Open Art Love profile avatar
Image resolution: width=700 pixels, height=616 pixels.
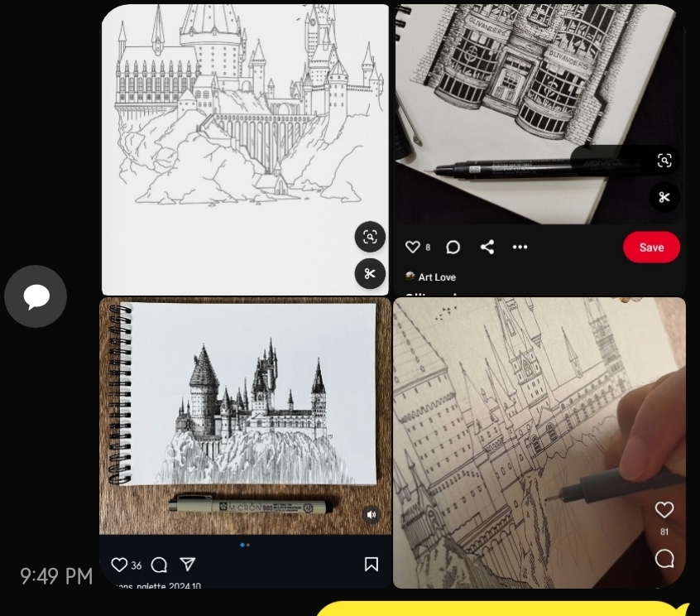point(410,277)
